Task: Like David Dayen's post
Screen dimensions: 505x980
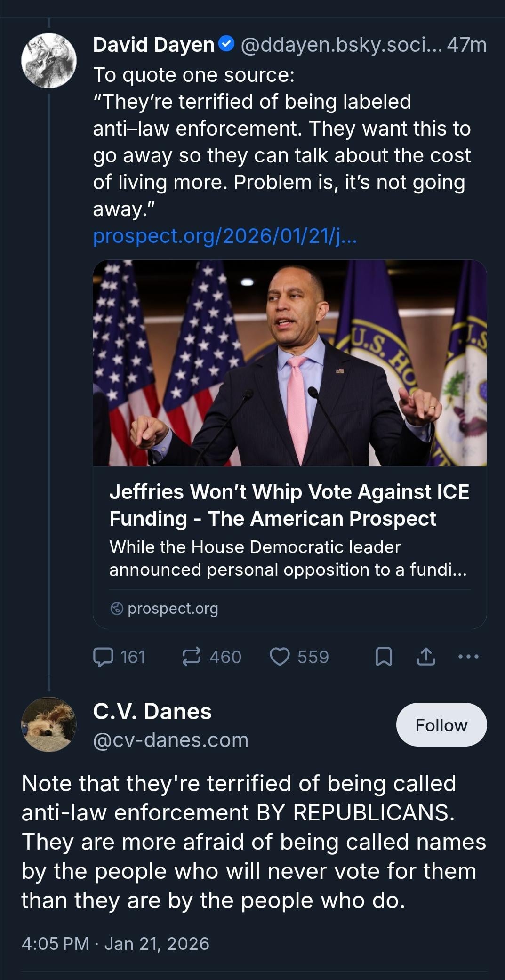Action: [x=280, y=657]
